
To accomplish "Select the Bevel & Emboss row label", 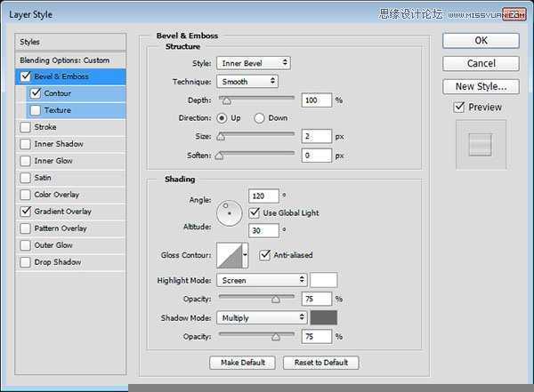I will pyautogui.click(x=61, y=76).
